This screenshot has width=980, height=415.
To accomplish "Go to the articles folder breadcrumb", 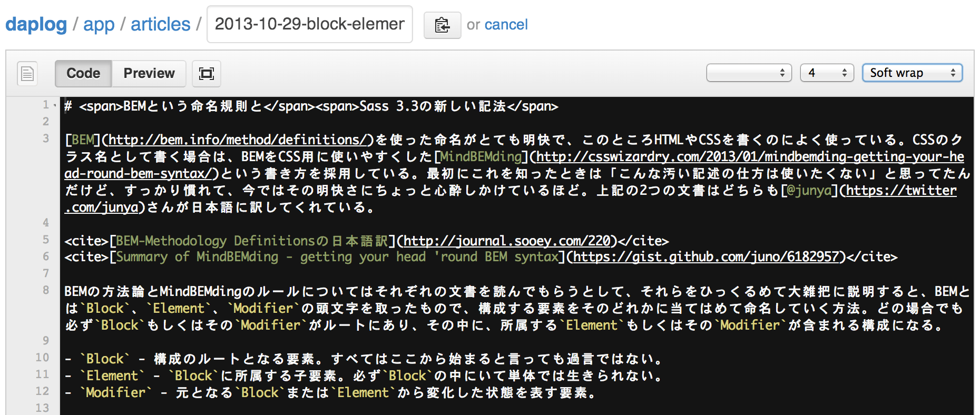I will pyautogui.click(x=161, y=24).
